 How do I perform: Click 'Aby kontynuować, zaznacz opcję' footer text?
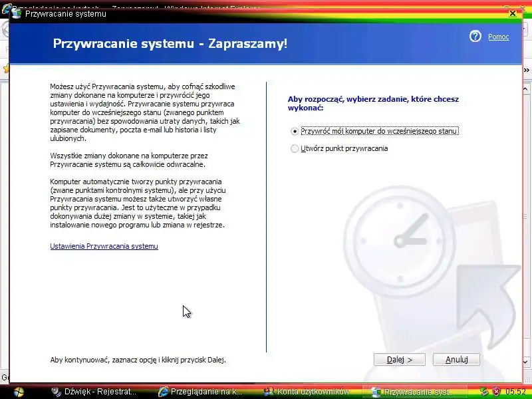click(138, 360)
